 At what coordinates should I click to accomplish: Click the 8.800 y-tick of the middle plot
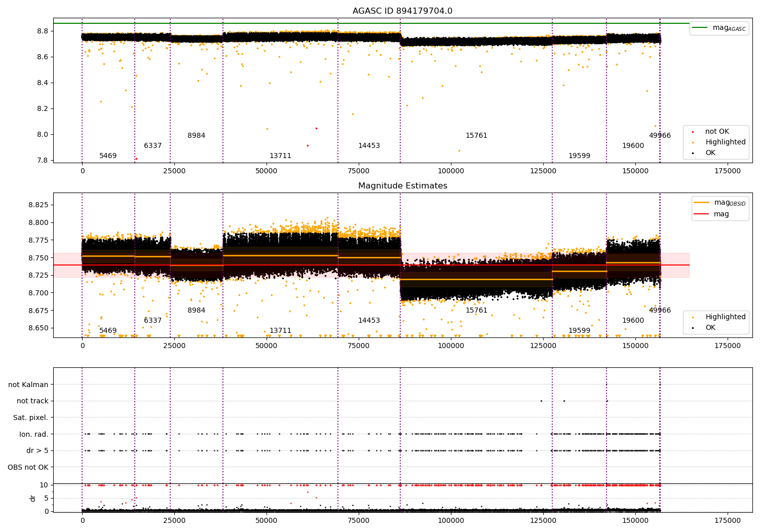pos(38,223)
